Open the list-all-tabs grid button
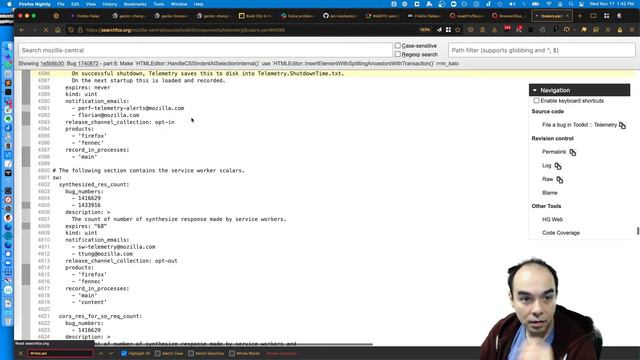This screenshot has width=640, height=360. click(x=607, y=16)
